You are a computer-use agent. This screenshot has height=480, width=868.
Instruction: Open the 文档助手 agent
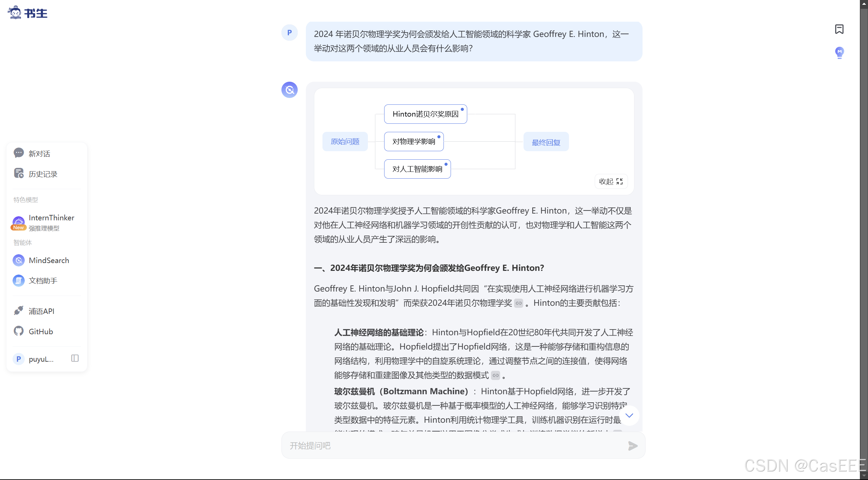43,281
